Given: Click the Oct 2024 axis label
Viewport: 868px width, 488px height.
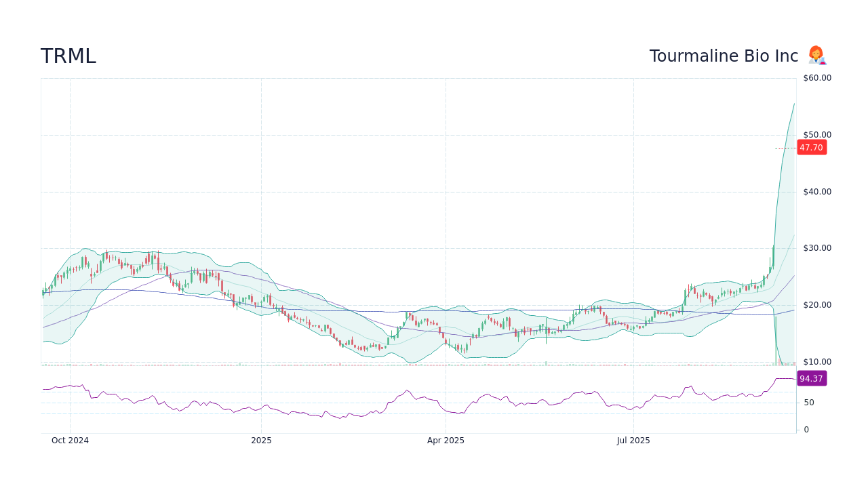Looking at the screenshot, I should (70, 440).
